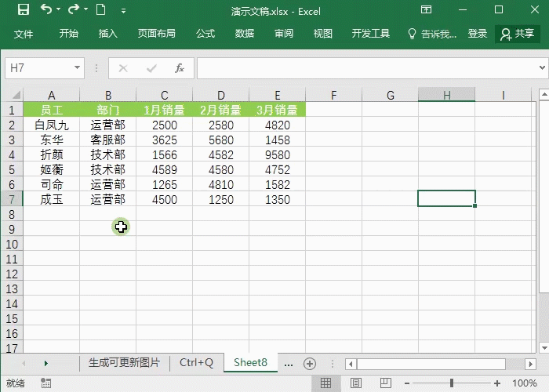Click the 登录 (Sign in) link
The image size is (549, 392).
click(x=478, y=34)
